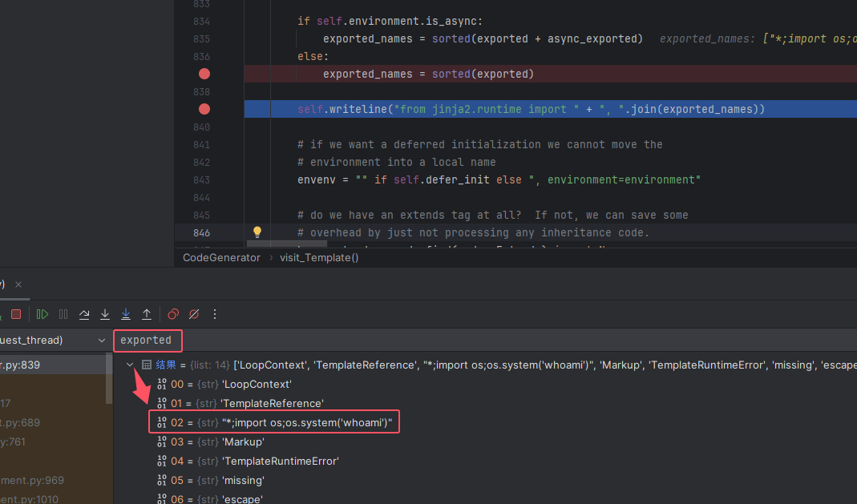Stop the debug session
The image size is (857, 504).
point(16,314)
